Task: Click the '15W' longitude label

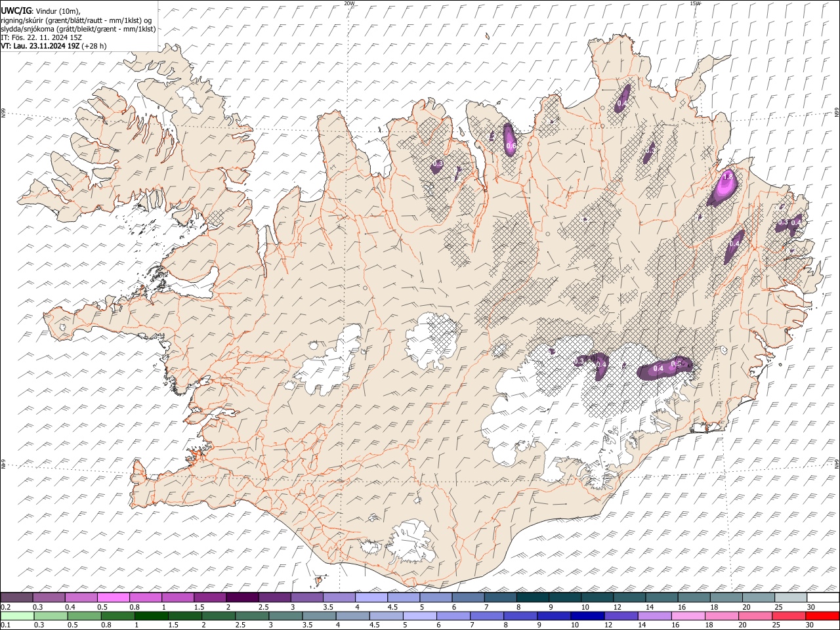Action: coord(695,3)
